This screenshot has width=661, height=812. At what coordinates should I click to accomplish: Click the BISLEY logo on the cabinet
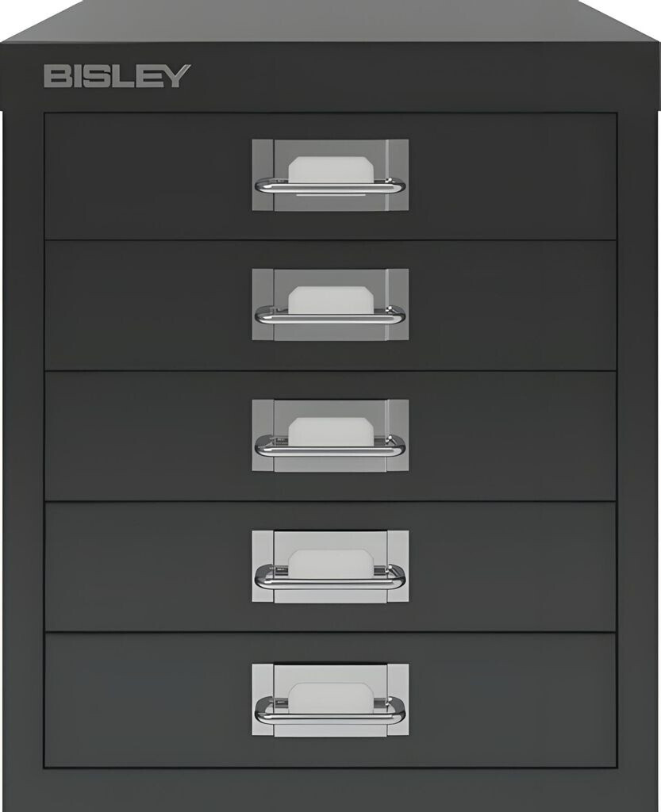tap(117, 75)
